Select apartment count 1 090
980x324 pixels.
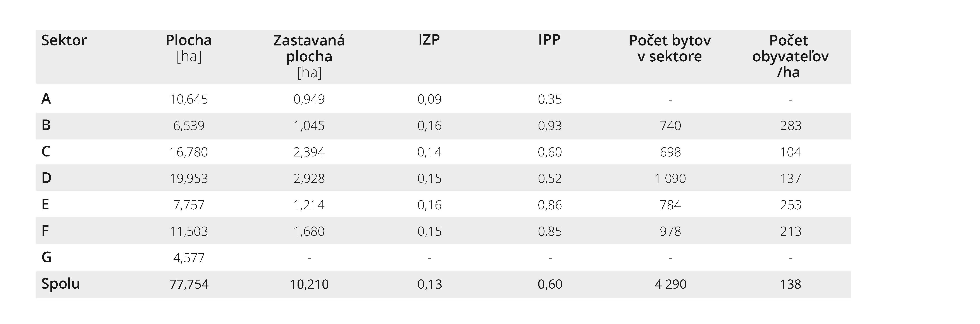670,178
